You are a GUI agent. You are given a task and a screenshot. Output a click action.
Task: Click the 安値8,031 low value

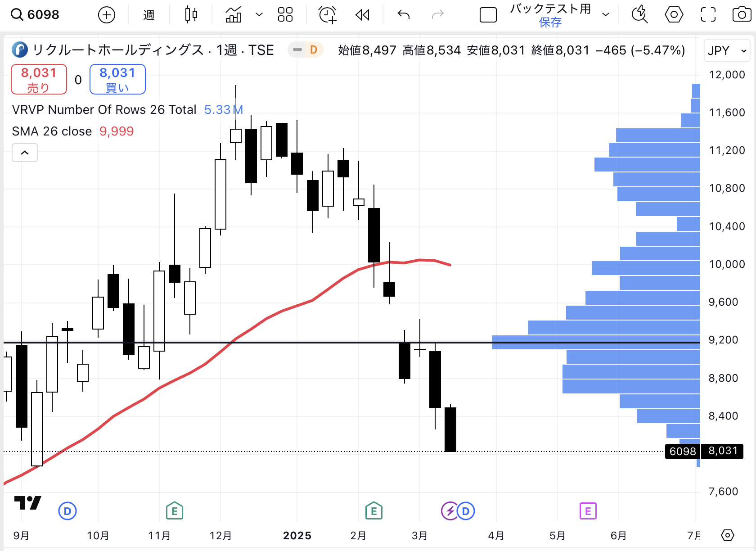[x=496, y=50]
